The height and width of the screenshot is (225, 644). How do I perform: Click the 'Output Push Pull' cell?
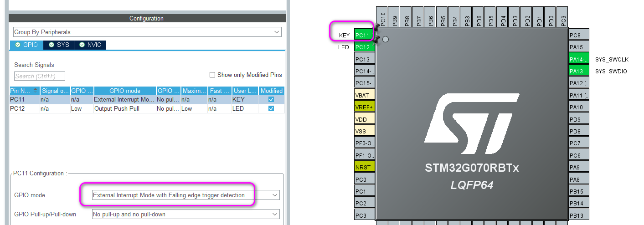click(124, 109)
